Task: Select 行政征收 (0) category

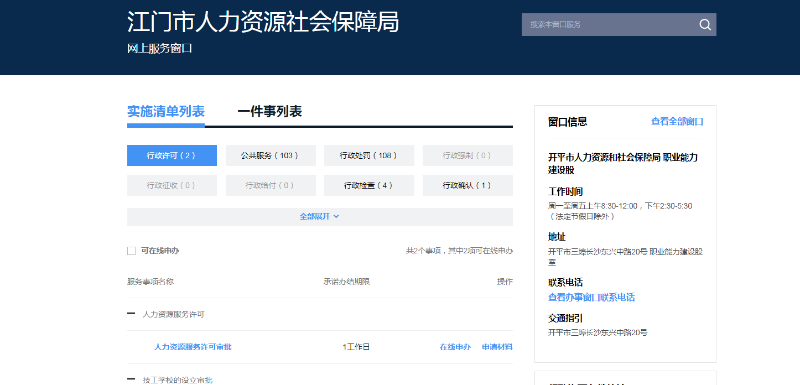Action: (172, 186)
